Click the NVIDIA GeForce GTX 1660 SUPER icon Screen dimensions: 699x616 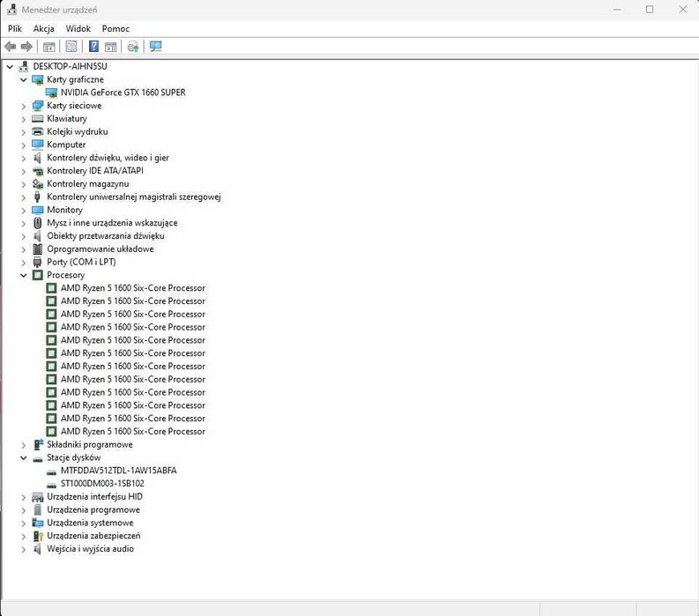point(51,93)
